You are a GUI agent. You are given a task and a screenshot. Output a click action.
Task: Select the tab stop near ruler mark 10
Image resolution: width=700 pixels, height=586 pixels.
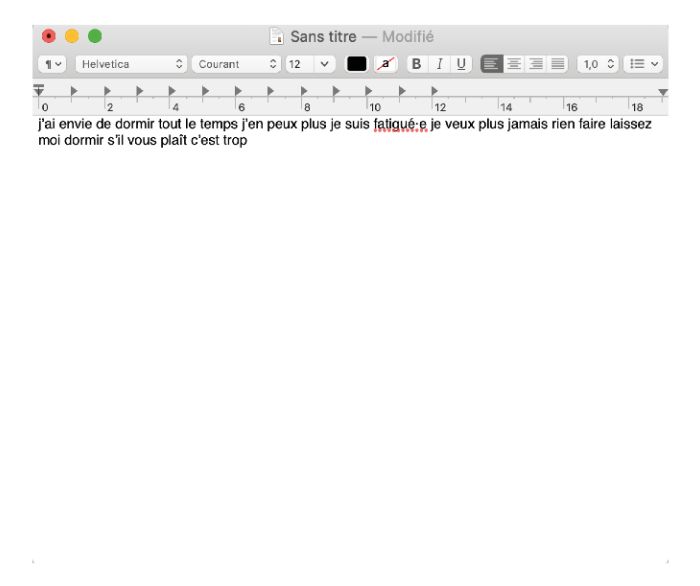[x=369, y=91]
